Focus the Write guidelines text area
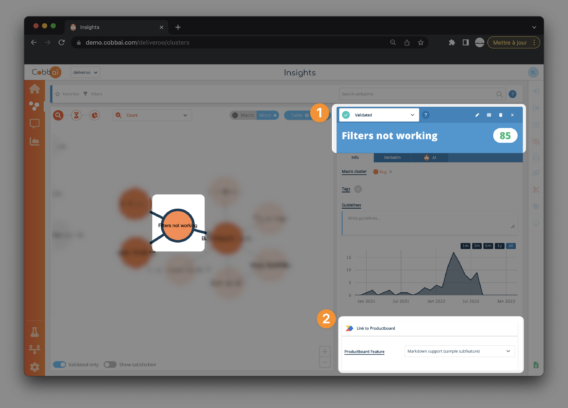This screenshot has height=408, width=568. click(430, 223)
